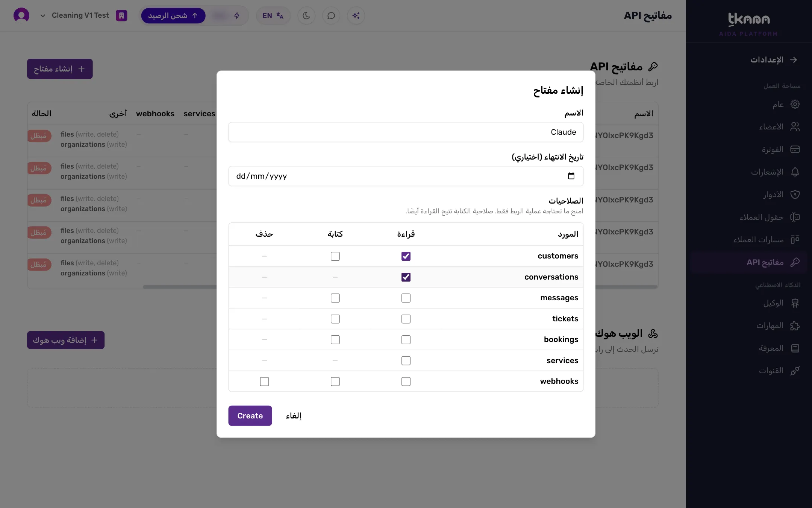The image size is (812, 508).
Task: Click the name field containing Claude
Action: [406, 132]
